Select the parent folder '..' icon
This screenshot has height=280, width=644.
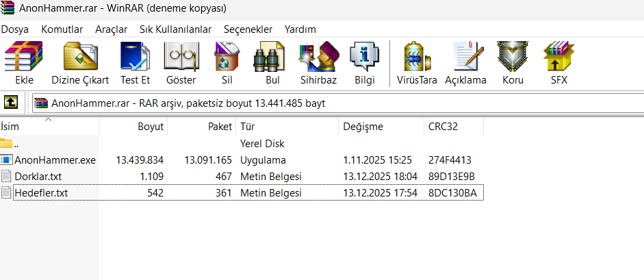tap(6, 143)
